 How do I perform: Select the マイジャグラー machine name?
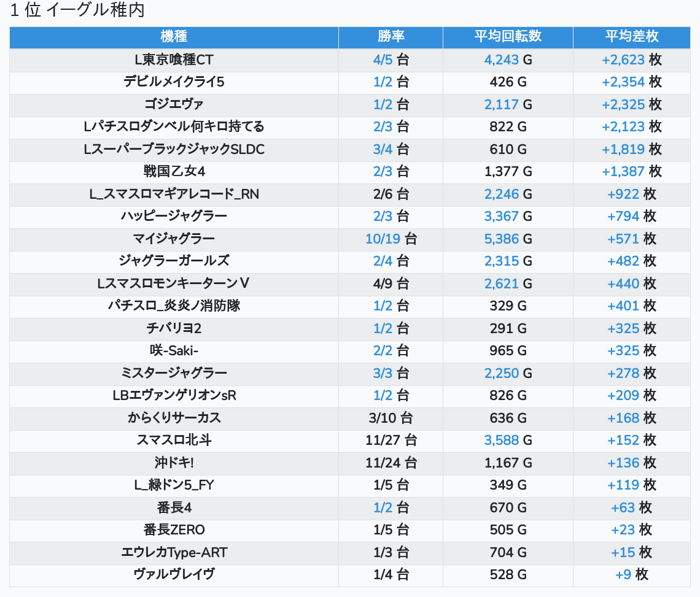[174, 239]
